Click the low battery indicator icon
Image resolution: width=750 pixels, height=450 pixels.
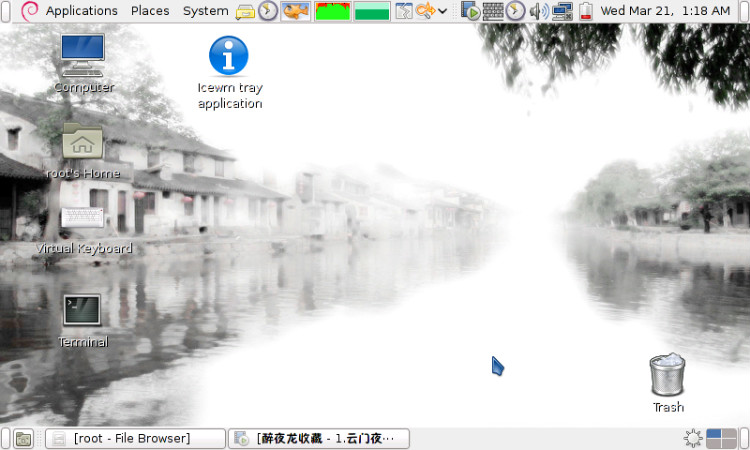585,11
